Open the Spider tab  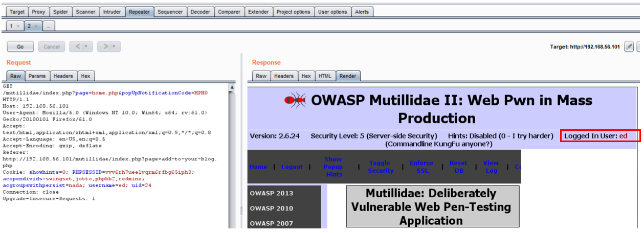pos(60,12)
